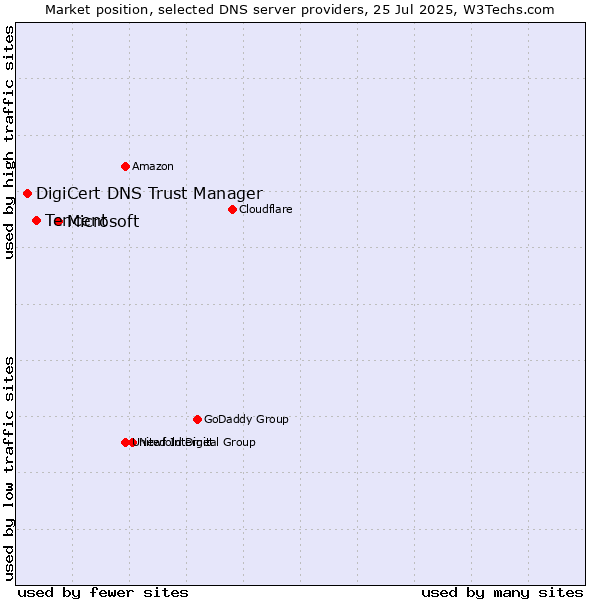This screenshot has width=600, height=600.
Task: Click the red Tencent data point
Action: [36, 221]
